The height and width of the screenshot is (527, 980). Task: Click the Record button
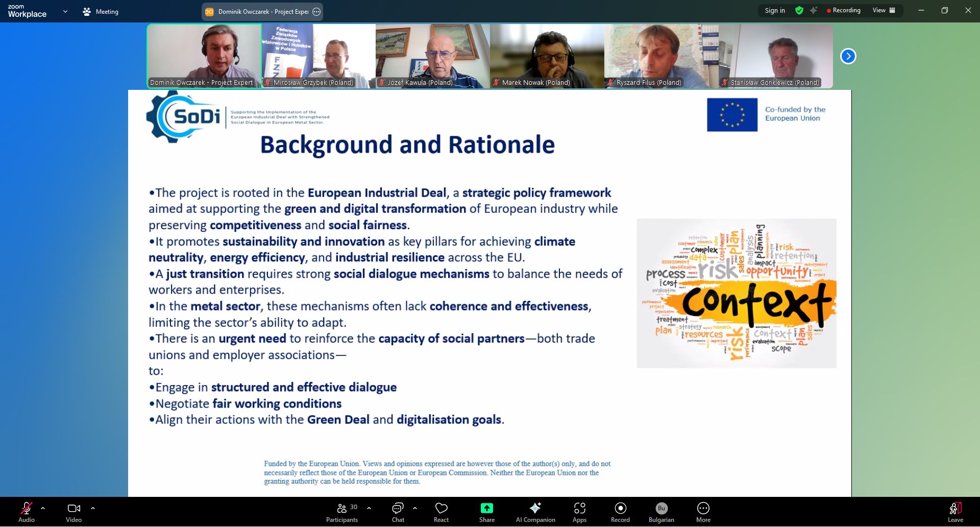tap(620, 512)
